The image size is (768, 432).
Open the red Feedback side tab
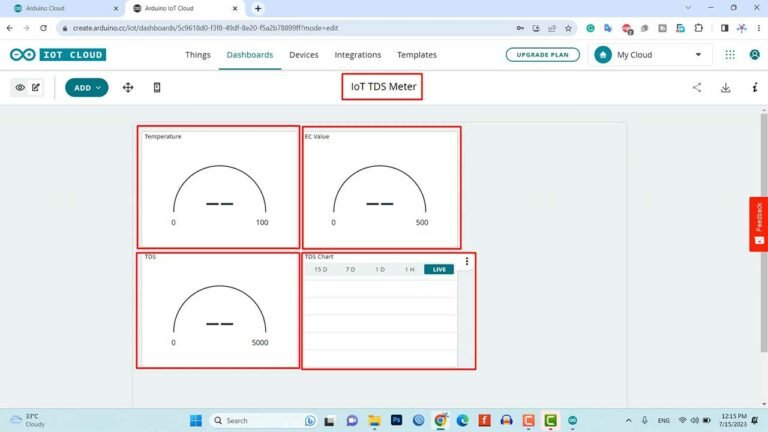coord(758,224)
